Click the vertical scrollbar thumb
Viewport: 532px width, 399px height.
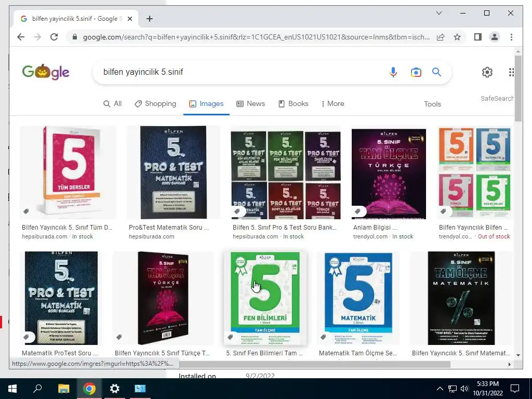(518, 88)
